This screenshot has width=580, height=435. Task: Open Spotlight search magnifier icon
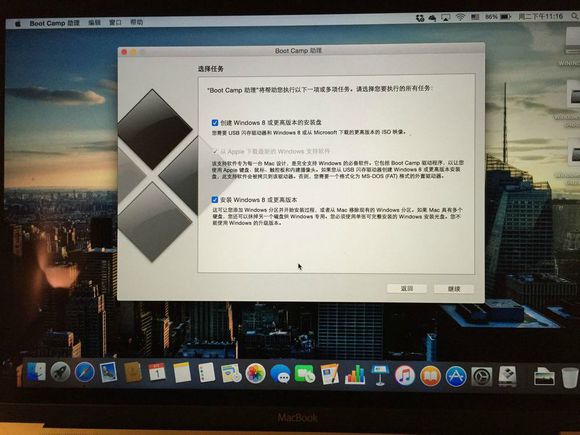[x=575, y=16]
